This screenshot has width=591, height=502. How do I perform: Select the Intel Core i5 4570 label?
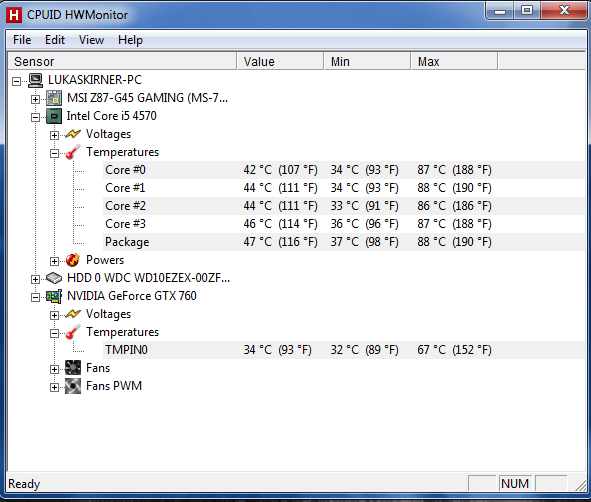click(112, 116)
